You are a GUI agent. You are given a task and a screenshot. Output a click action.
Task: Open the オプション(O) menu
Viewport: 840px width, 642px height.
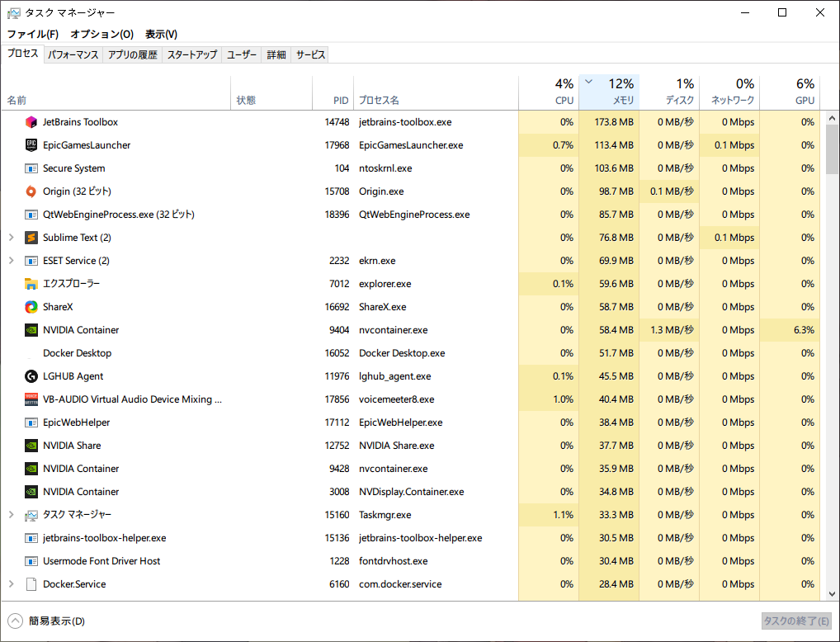coord(101,34)
